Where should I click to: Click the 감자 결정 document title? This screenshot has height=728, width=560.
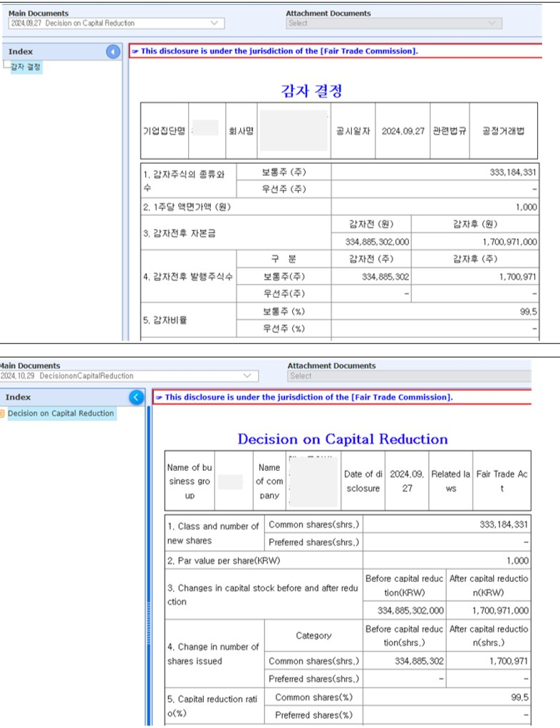click(312, 91)
